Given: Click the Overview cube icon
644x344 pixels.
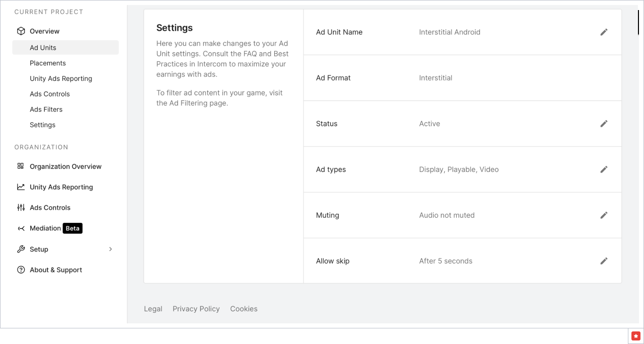Looking at the screenshot, I should click(x=21, y=31).
